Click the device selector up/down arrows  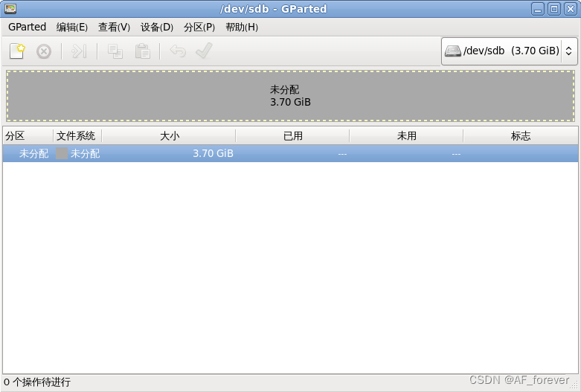pyautogui.click(x=569, y=51)
